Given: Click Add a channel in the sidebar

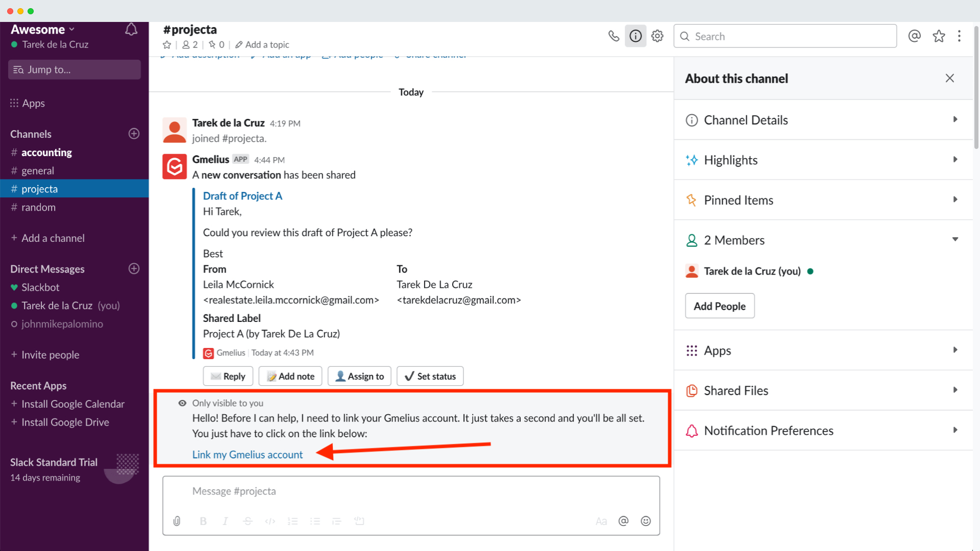Looking at the screenshot, I should click(x=48, y=238).
